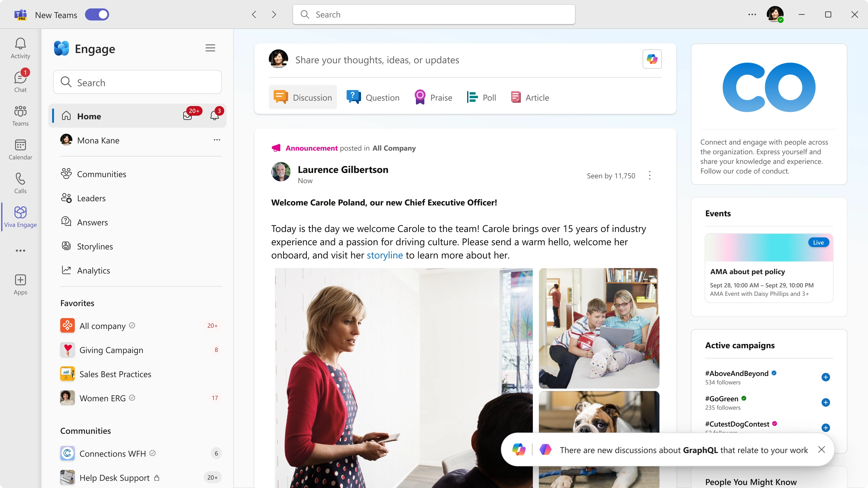The height and width of the screenshot is (488, 868).
Task: Select the Article post type
Action: click(530, 97)
